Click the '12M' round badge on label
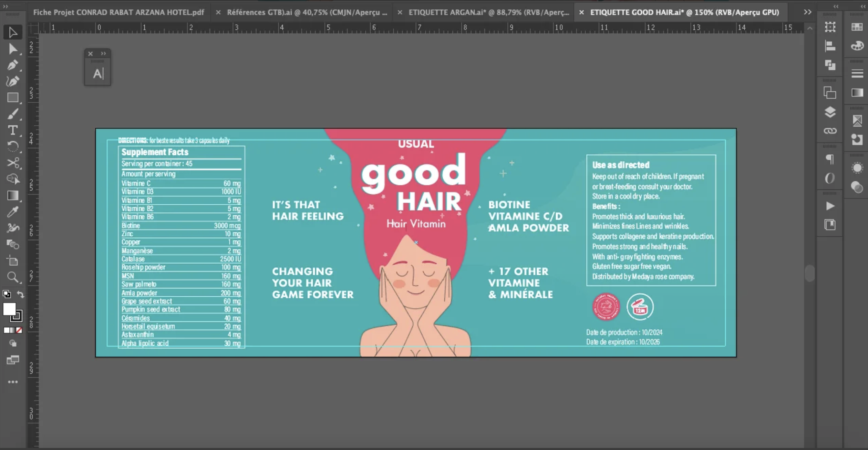The width and height of the screenshot is (868, 450). 640,307
